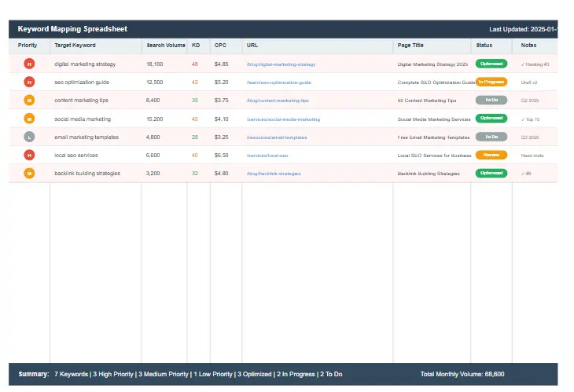Select the 'social media marketing' keyword cell
Screen dimensions: 574x392
[x=83, y=119]
